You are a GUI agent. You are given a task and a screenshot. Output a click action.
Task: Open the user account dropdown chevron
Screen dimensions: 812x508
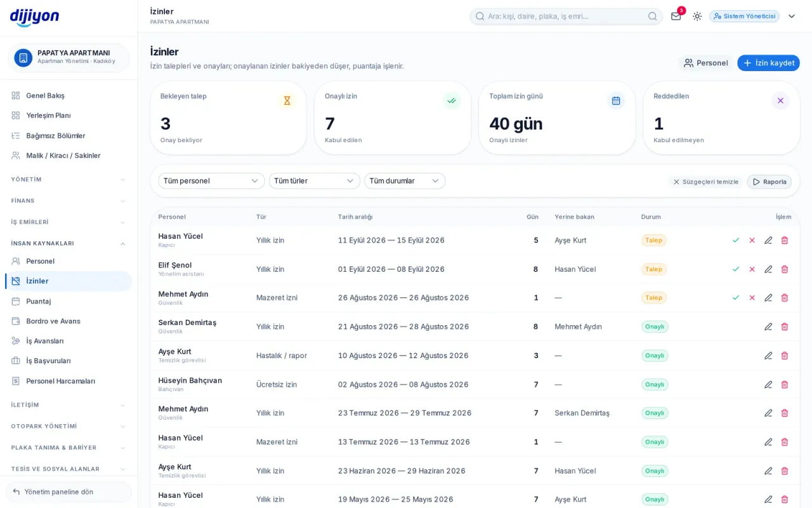pyautogui.click(x=792, y=16)
